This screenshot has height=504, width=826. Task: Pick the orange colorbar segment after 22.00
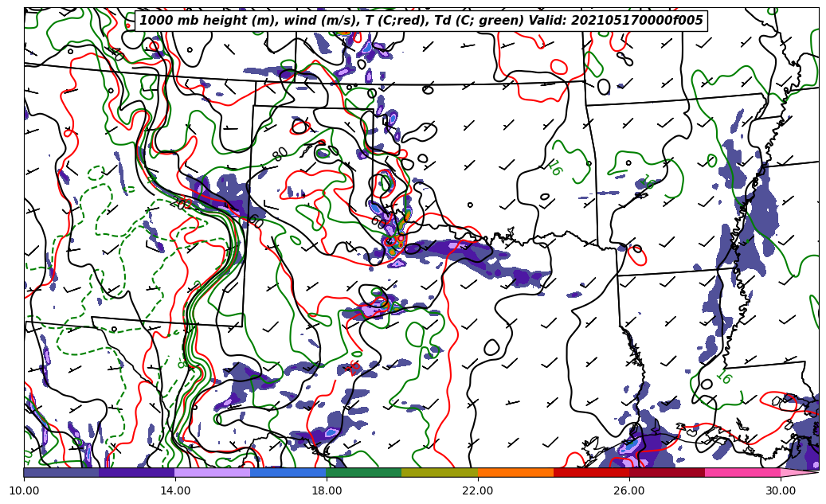pos(515,472)
